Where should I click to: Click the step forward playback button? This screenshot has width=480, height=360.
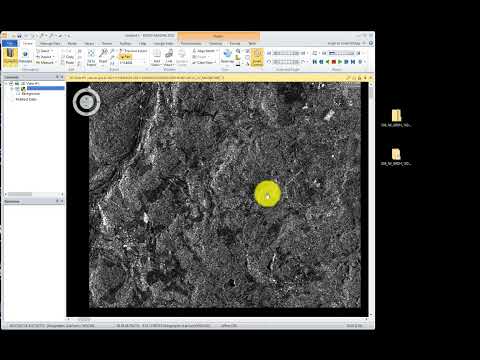346,62
